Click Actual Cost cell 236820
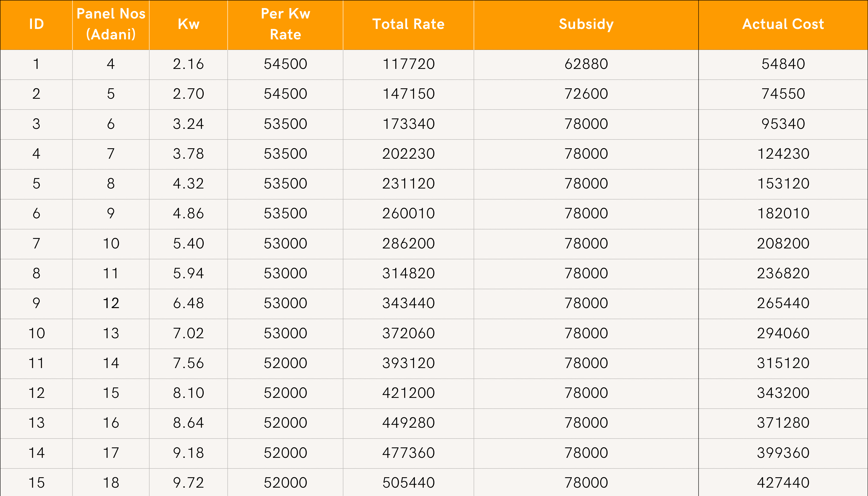868x496 pixels. pyautogui.click(x=783, y=273)
